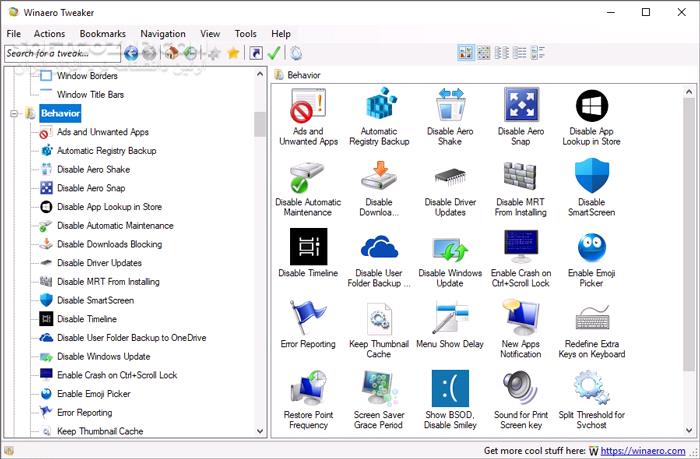Select Disable App Lookup in Store tree item

point(109,207)
